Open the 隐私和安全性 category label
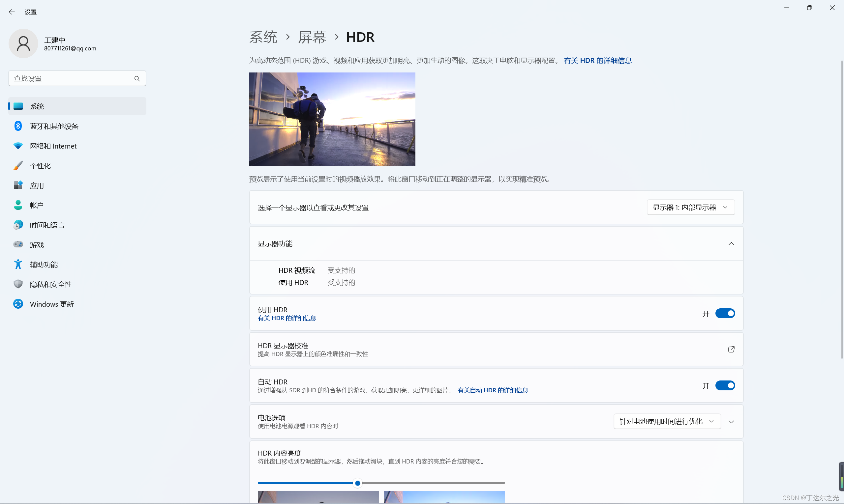 tap(51, 284)
